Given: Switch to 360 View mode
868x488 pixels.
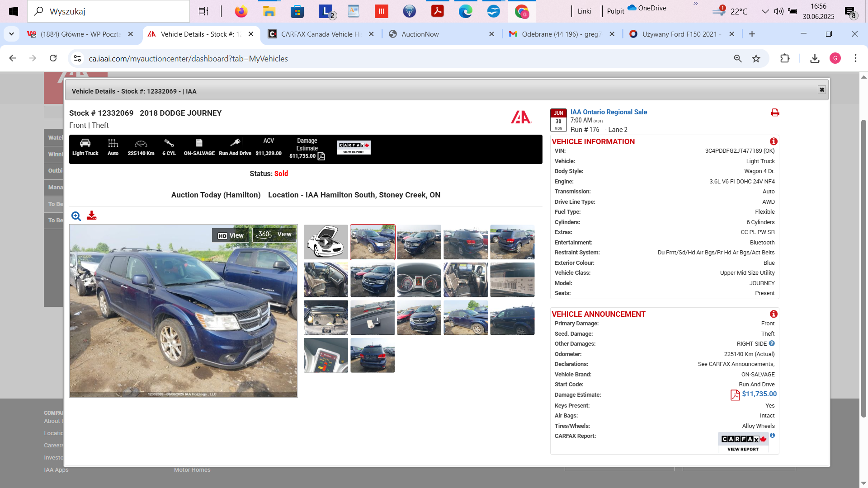Looking at the screenshot, I should (x=274, y=235).
